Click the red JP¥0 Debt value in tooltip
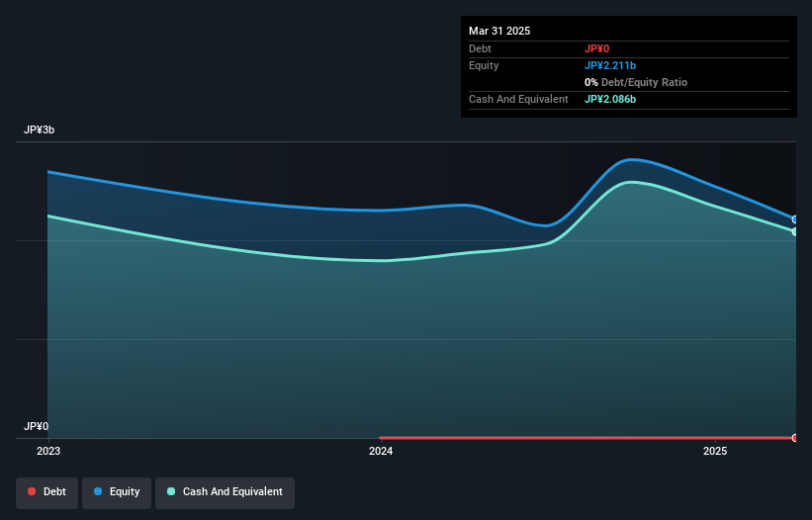 (596, 48)
